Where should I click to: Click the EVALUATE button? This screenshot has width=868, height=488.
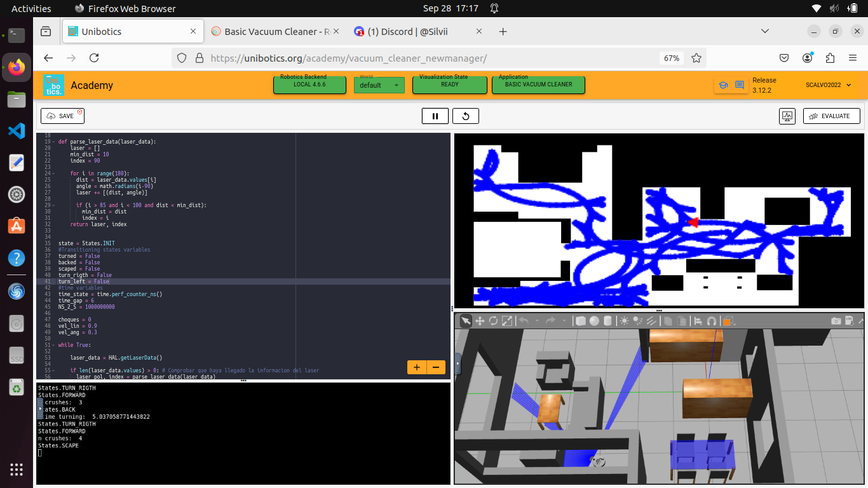pyautogui.click(x=831, y=116)
